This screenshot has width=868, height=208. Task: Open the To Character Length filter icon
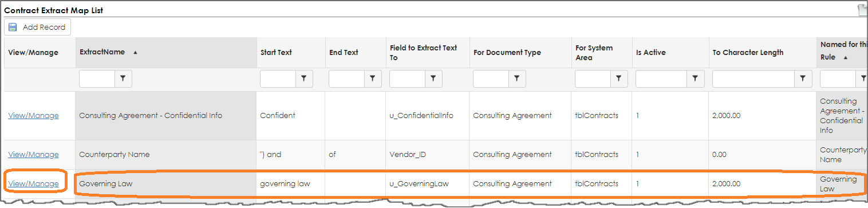[803, 79]
